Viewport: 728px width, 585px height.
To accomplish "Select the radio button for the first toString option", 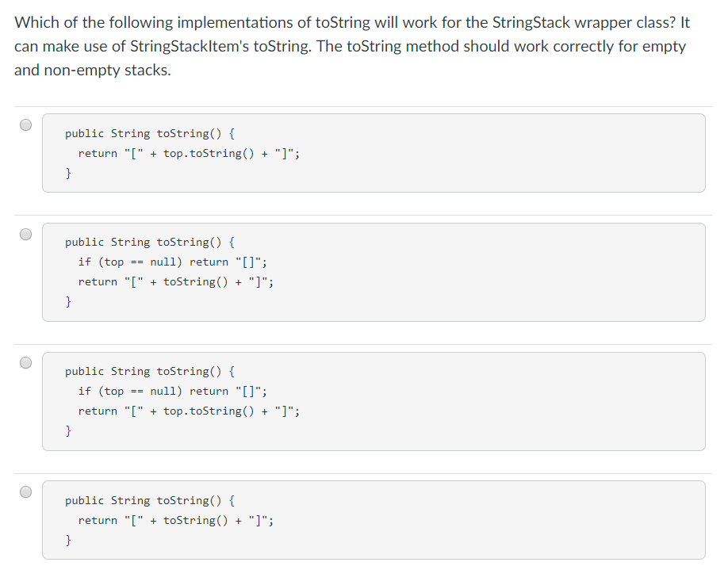I will [x=25, y=124].
